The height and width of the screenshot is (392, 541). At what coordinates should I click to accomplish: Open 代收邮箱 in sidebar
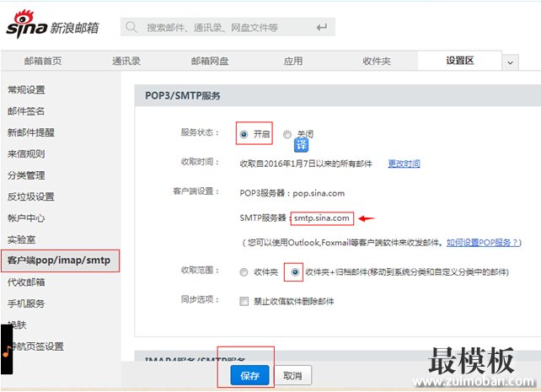(x=26, y=282)
